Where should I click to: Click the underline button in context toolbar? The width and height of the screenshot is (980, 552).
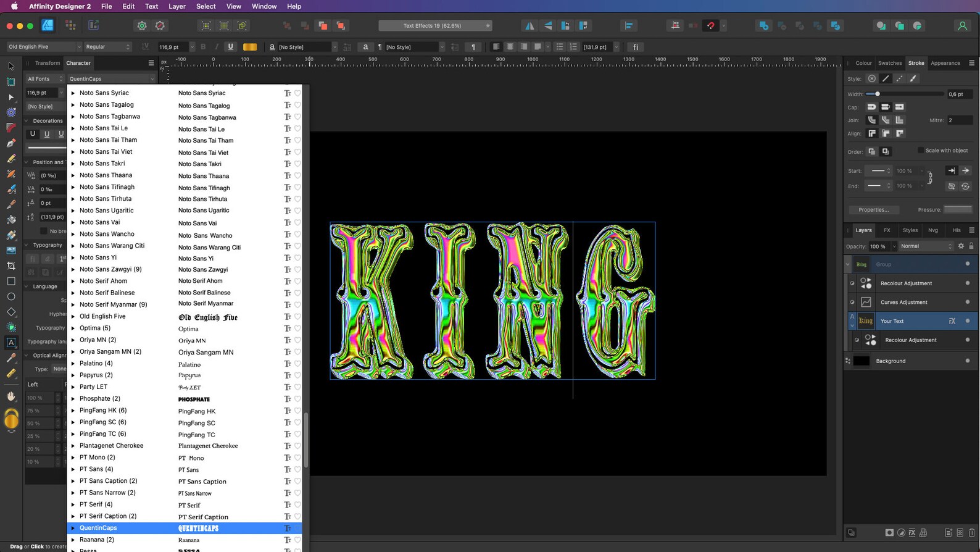[231, 47]
